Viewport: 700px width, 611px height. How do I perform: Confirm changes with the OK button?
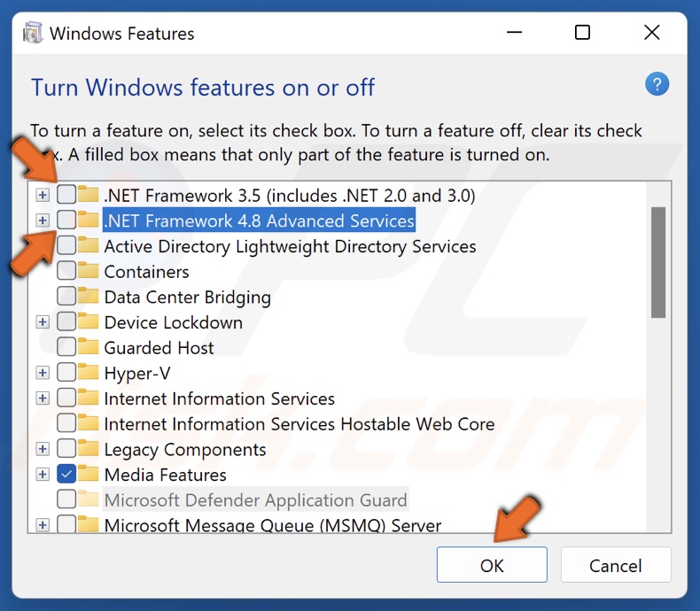(492, 565)
